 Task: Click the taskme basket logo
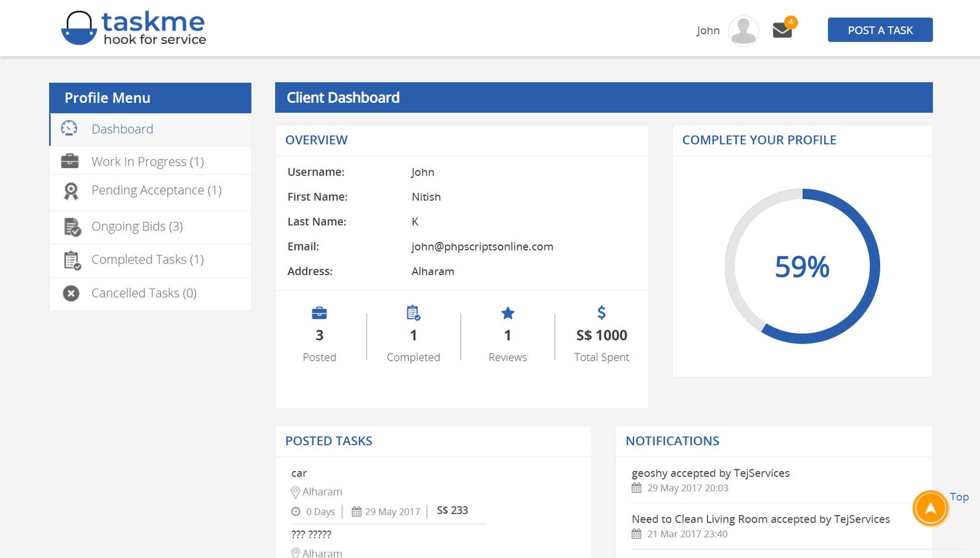coord(79,28)
